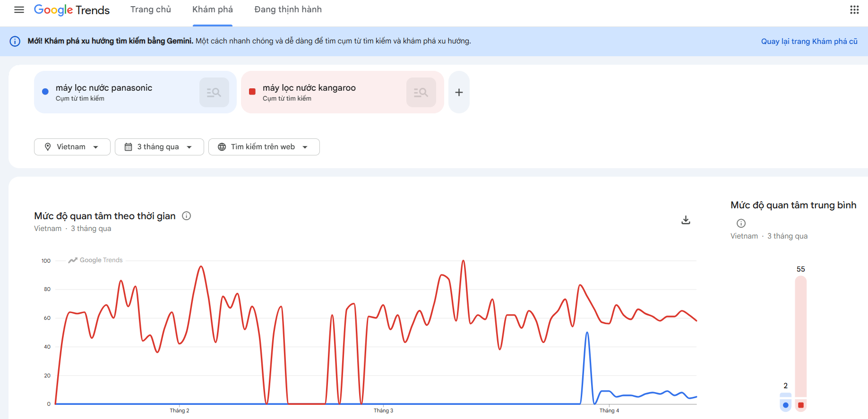The width and height of the screenshot is (868, 419).
Task: Switch to the Đang thịnh hành tab
Action: (288, 9)
